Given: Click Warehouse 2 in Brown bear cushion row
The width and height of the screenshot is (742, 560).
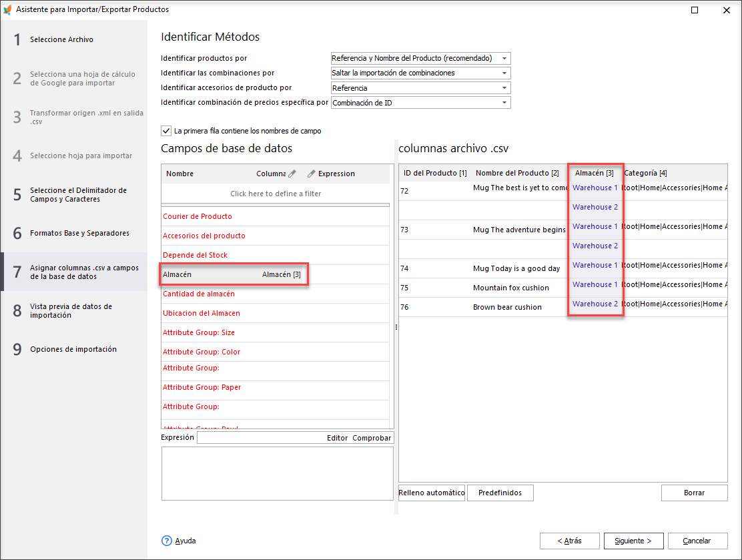Looking at the screenshot, I should 595,304.
